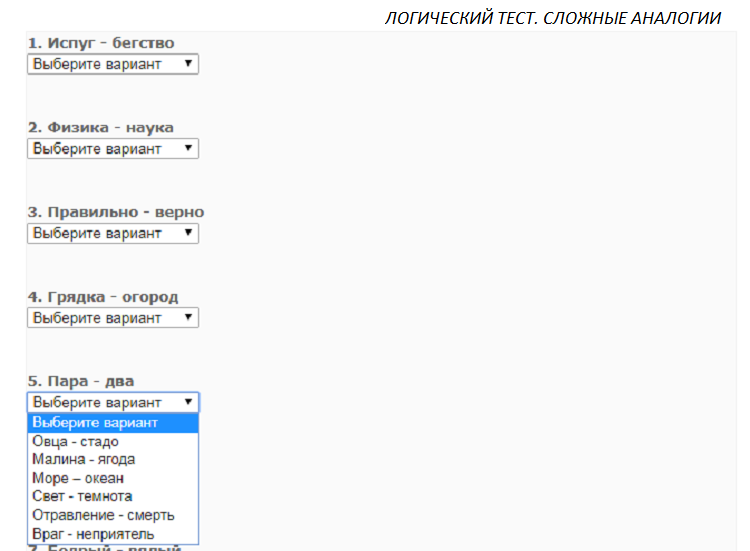Viewport: 750px width, 551px height.
Task: Expand the dropdown for question 2 'Физика - наука'
Action: pos(112,149)
